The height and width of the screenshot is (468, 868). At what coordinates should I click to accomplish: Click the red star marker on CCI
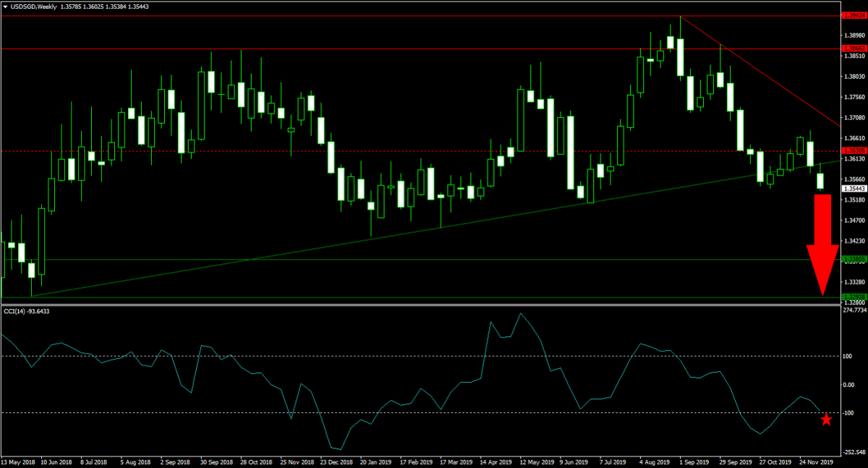pos(826,420)
